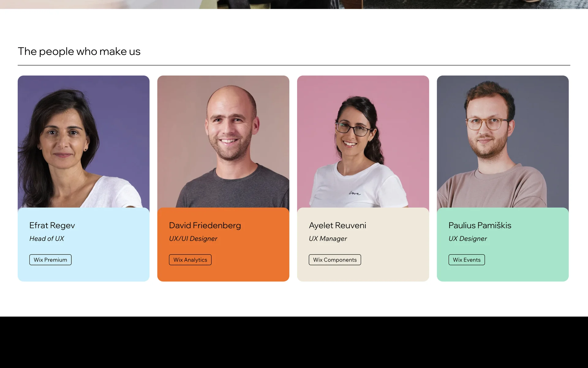
Task: View Paulius Pamiškis's portrait photo
Action: click(503, 142)
